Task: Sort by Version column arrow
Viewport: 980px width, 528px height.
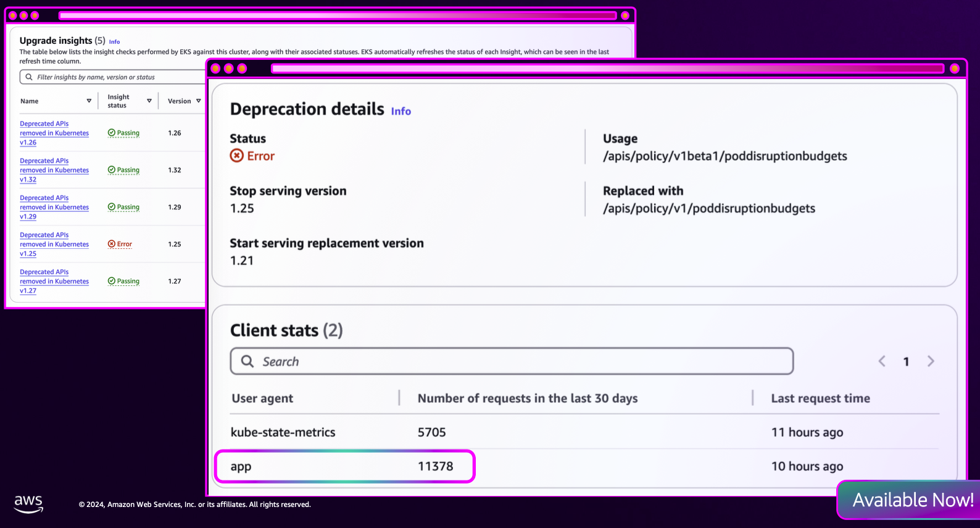Action: (x=199, y=101)
